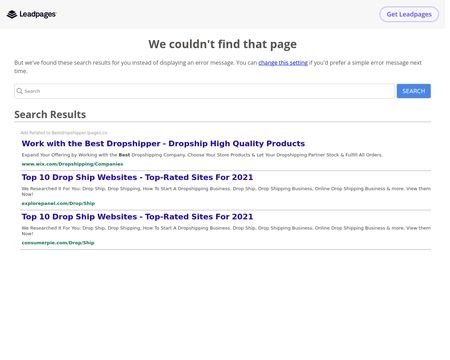450x360 pixels.
Task: Open the change this setting link
Action: pyautogui.click(x=283, y=63)
